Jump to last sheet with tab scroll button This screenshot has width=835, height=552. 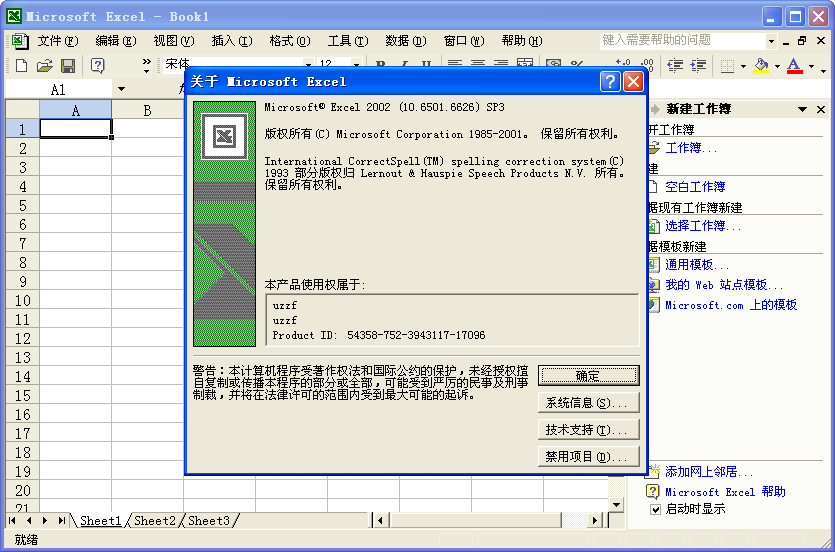point(62,520)
